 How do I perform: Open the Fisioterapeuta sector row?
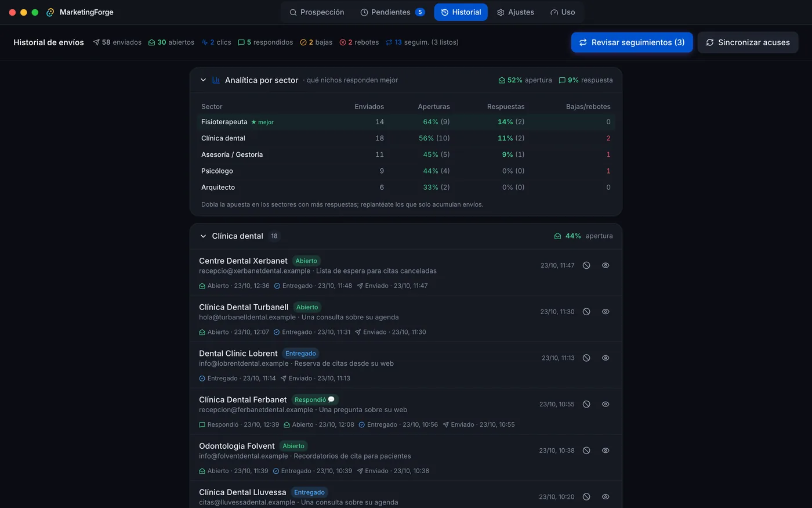(405, 122)
